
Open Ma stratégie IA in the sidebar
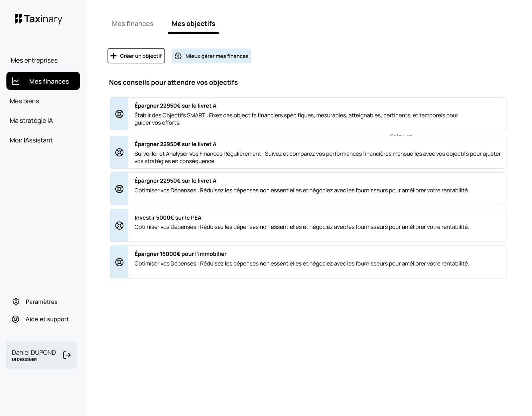pyautogui.click(x=31, y=120)
